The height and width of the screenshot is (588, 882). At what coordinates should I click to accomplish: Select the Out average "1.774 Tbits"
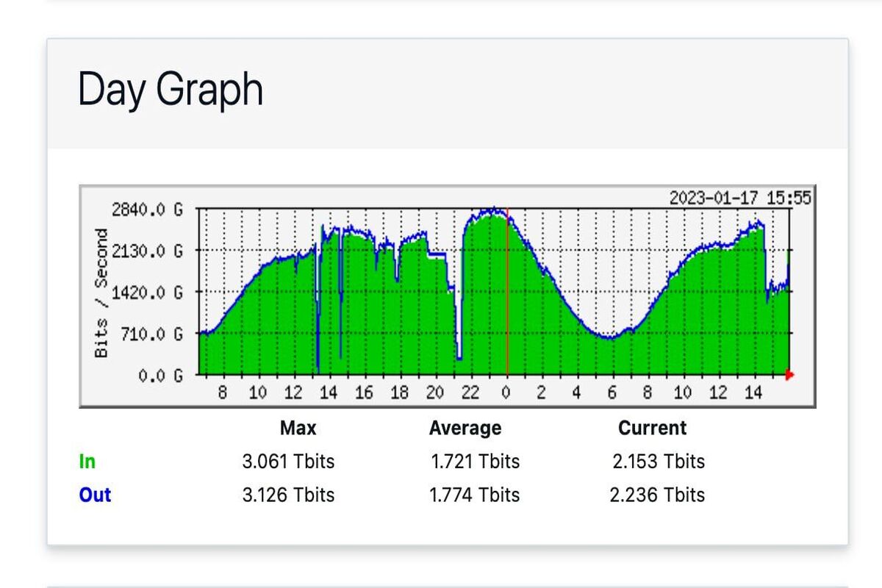475,495
